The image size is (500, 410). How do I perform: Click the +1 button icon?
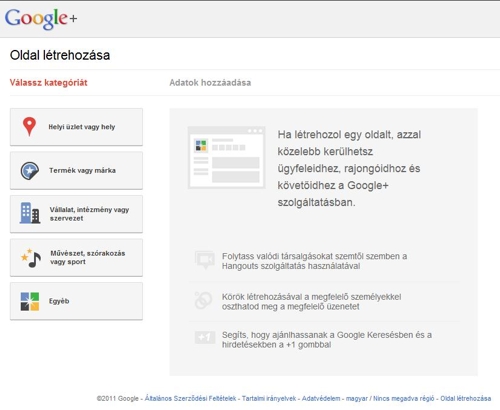coord(205,337)
